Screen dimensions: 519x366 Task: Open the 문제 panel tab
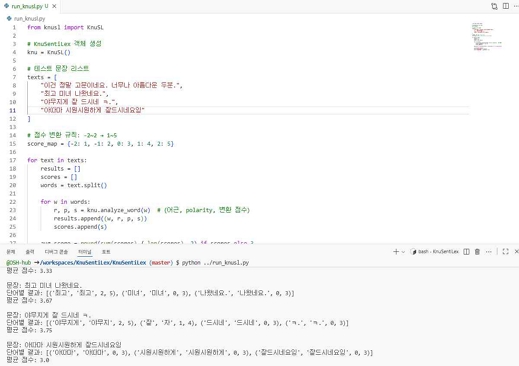(x=11, y=252)
